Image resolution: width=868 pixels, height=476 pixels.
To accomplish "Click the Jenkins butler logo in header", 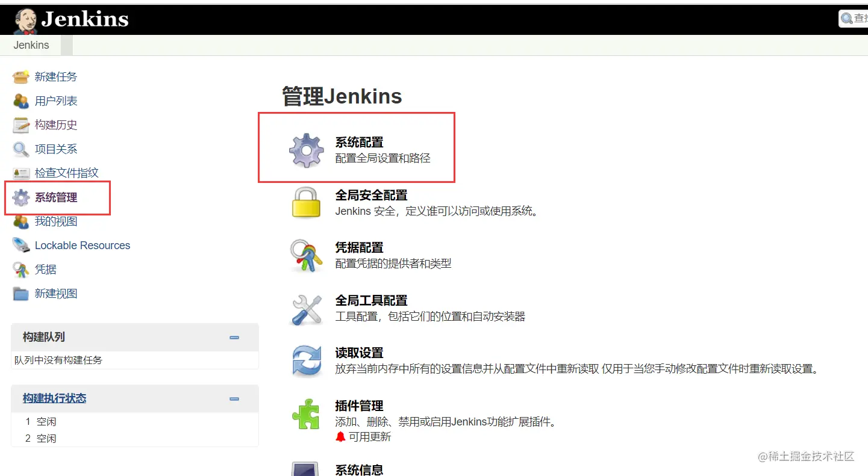I will coord(25,20).
